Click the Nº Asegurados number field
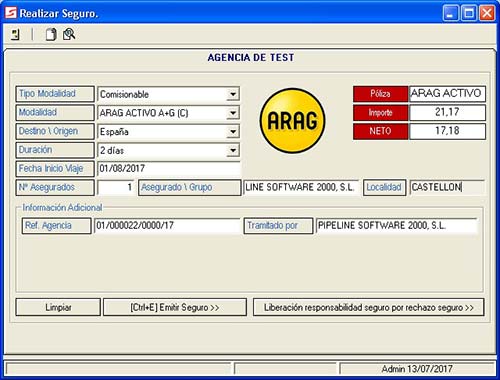500x380 pixels. 116,187
